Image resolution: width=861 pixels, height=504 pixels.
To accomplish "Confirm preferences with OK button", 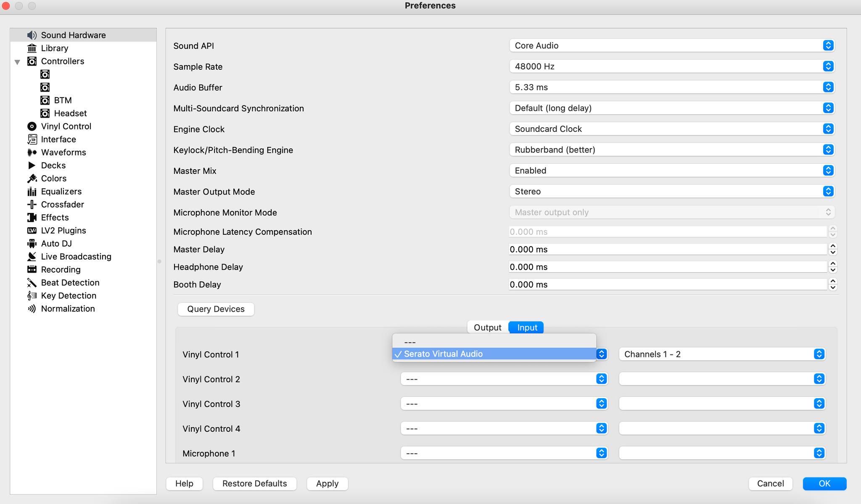I will click(824, 483).
